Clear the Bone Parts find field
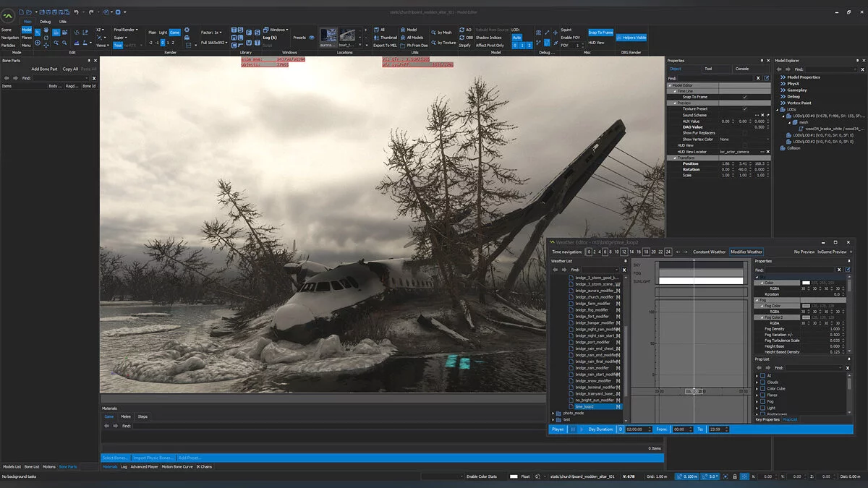This screenshot has width=868, height=488. (94, 78)
